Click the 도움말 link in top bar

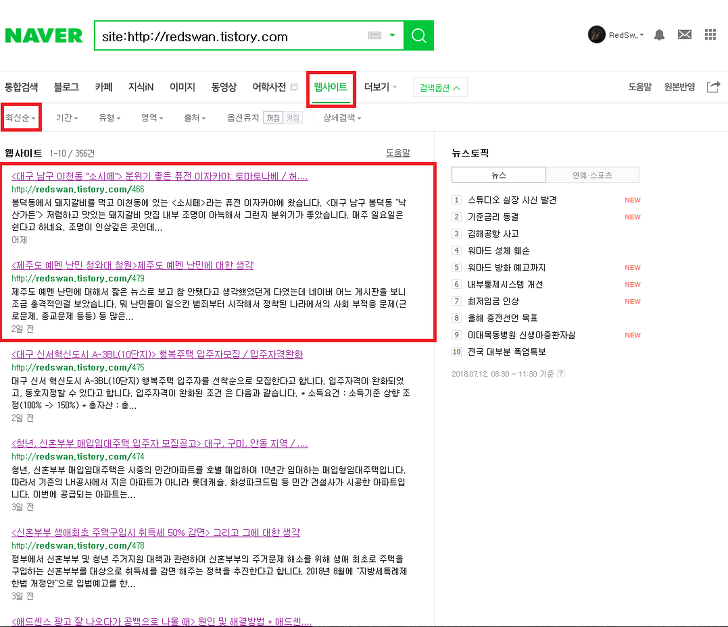[x=640, y=87]
